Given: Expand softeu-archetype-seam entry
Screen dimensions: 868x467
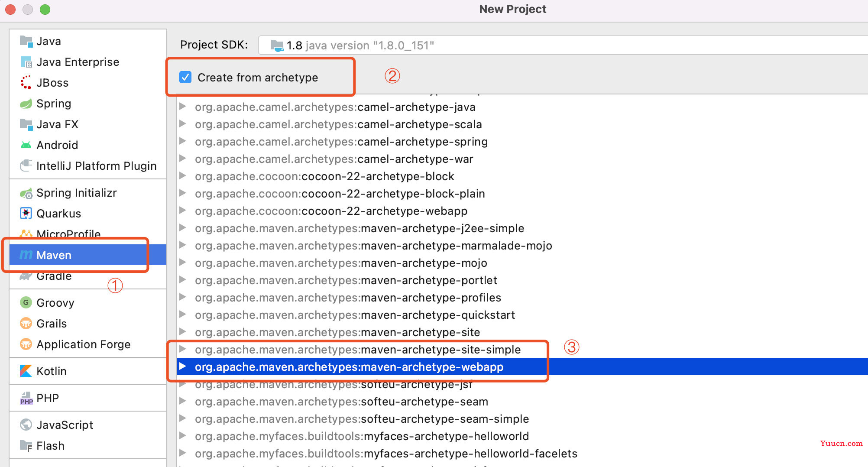Looking at the screenshot, I should point(183,401).
